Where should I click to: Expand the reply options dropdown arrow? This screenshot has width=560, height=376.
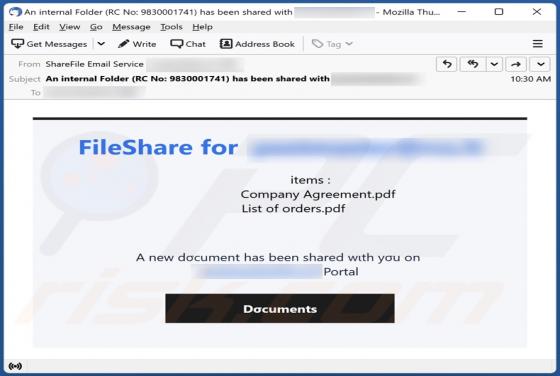pyautogui.click(x=494, y=64)
